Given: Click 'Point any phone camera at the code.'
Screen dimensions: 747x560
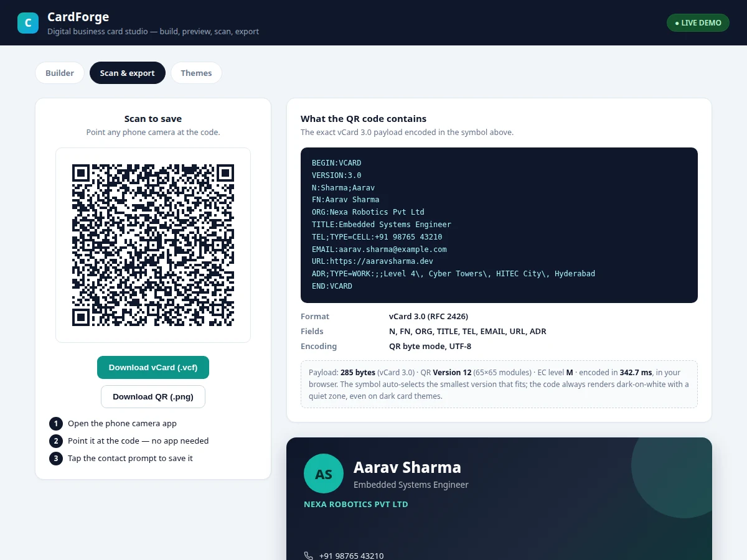Looking at the screenshot, I should pos(153,133).
